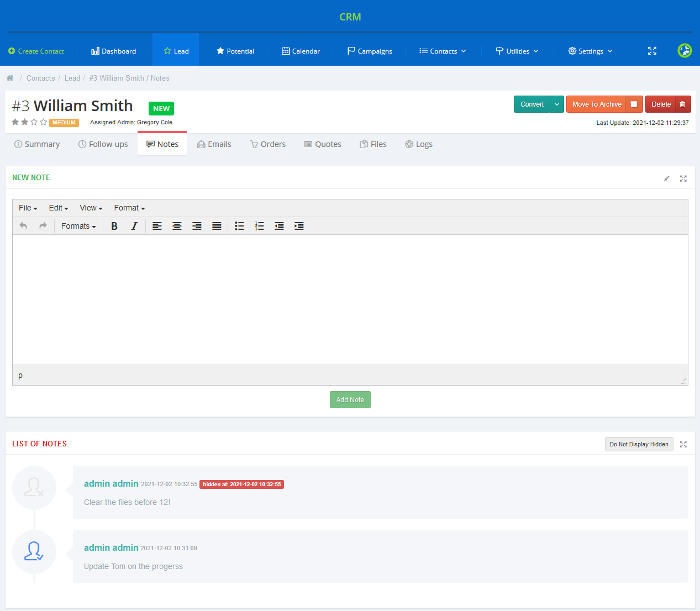Switch to the Quotes tab

[x=323, y=144]
